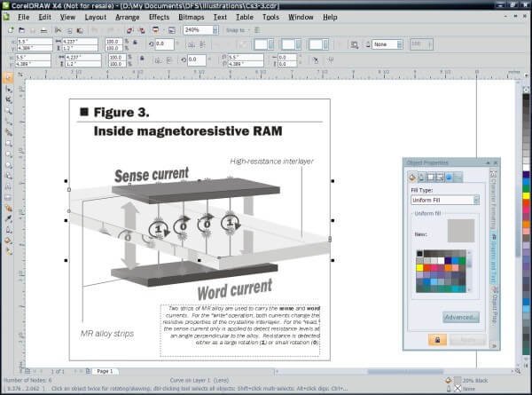Select the Zoom tool in toolbox
The width and height of the screenshot is (532, 395).
tap(9, 111)
